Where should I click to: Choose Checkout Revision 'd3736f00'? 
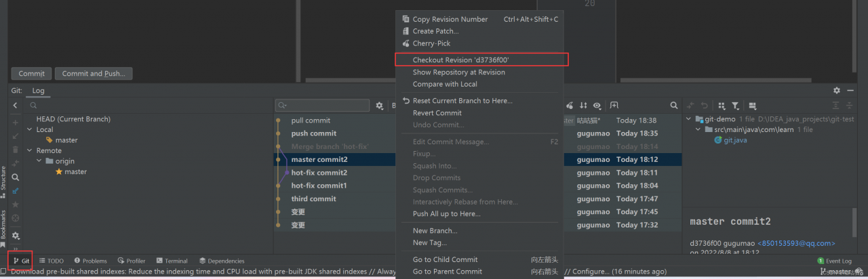pyautogui.click(x=480, y=60)
